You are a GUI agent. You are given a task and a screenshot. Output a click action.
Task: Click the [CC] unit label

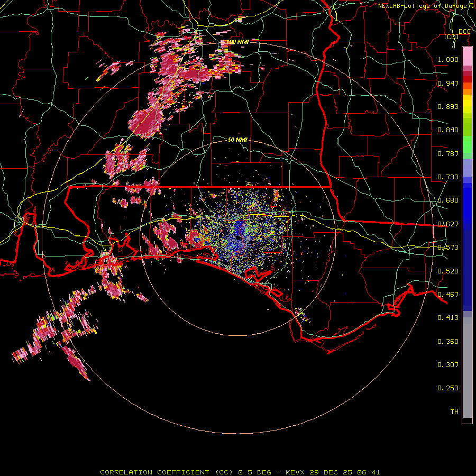[452, 37]
